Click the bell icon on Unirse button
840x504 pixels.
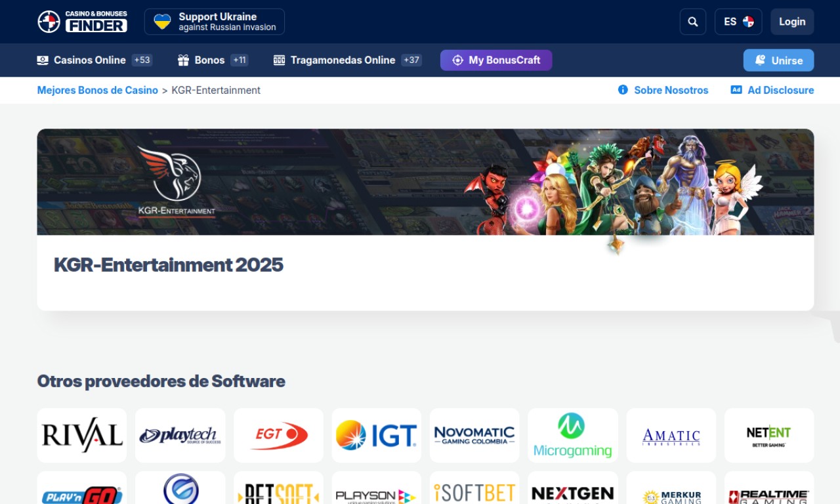point(760,60)
